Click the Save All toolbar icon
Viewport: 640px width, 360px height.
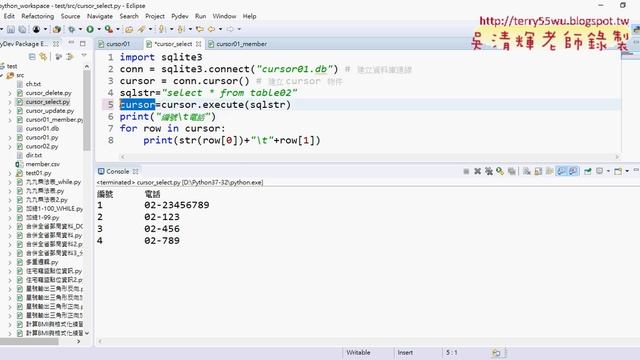point(22,29)
